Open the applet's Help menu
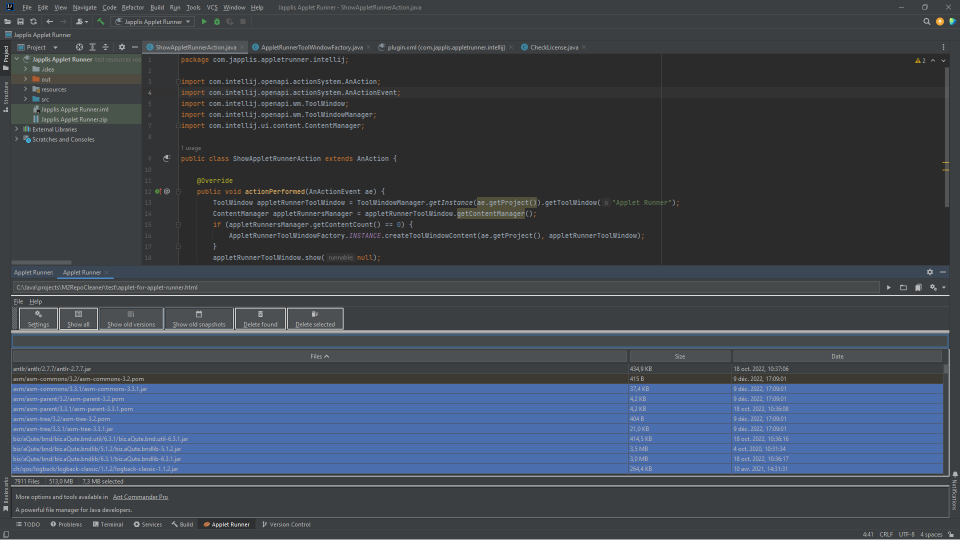Screen dimensions: 960x540 pyautogui.click(x=36, y=301)
